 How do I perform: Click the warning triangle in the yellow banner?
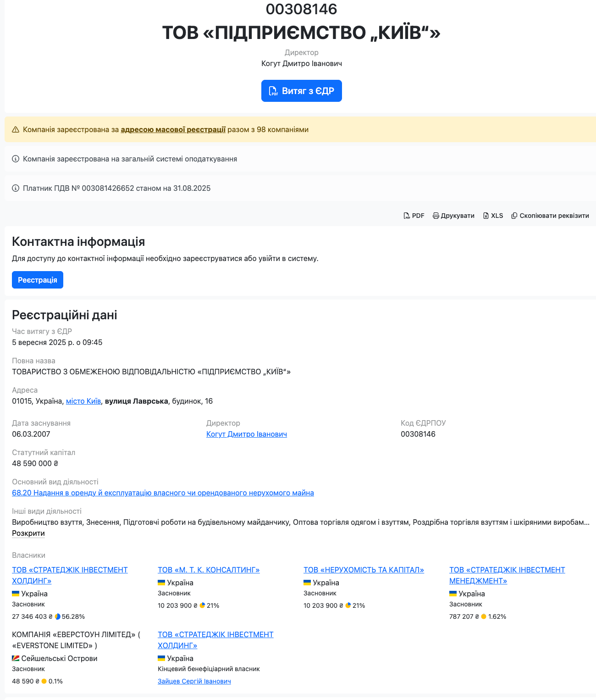tap(16, 130)
